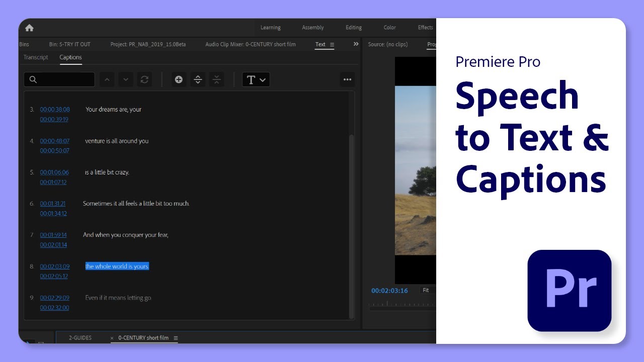This screenshot has width=644, height=362.
Task: Click out-timecode 00:00:39:19
Action: 54,120
